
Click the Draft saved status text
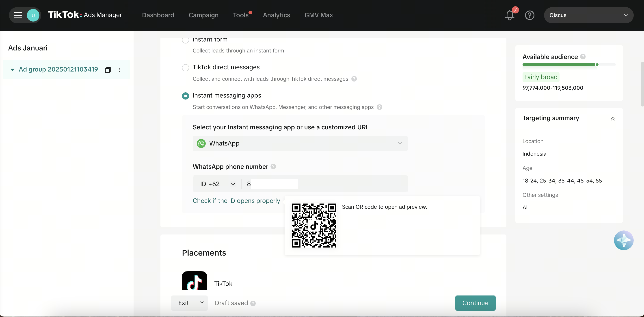[x=231, y=303]
